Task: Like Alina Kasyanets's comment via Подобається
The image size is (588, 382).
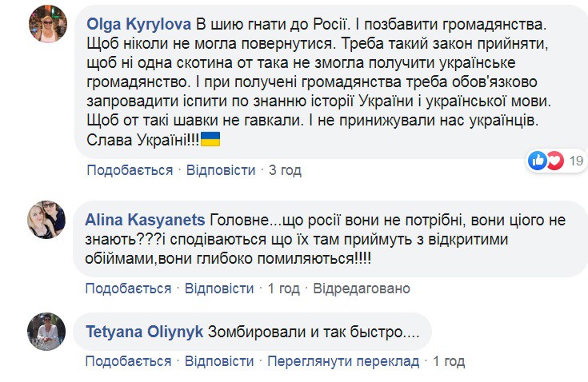Action: tap(130, 288)
